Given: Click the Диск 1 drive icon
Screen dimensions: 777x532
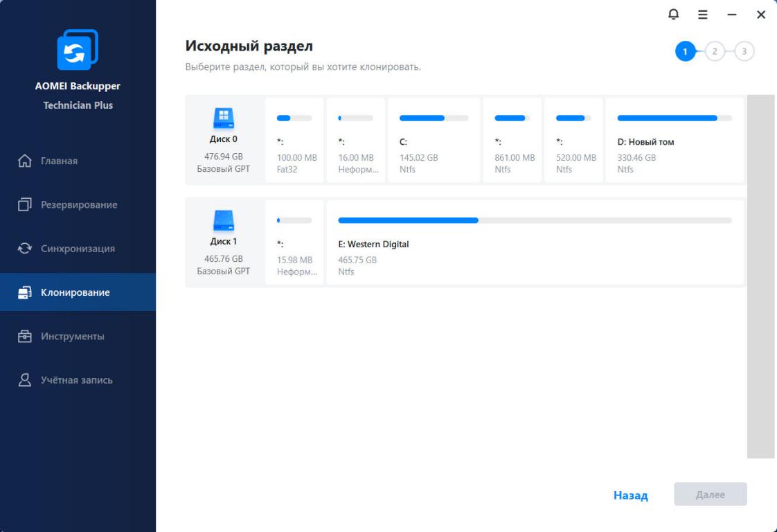Looking at the screenshot, I should [x=223, y=221].
